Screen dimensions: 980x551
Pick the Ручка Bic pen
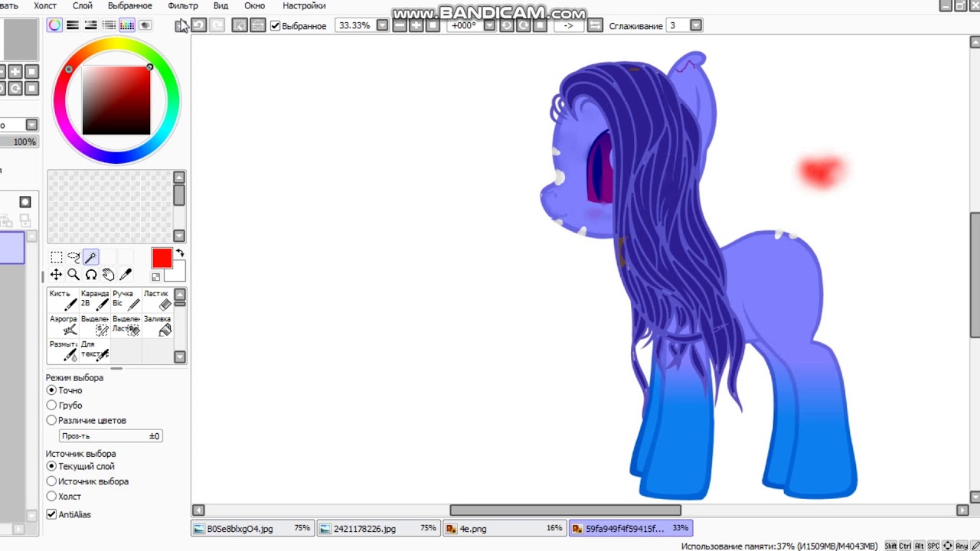tap(126, 300)
